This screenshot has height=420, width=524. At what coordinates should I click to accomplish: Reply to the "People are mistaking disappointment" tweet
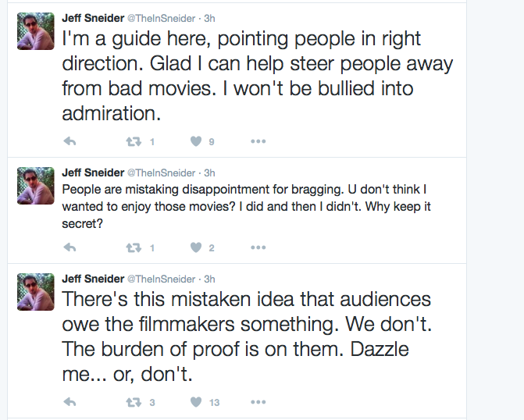[70, 247]
